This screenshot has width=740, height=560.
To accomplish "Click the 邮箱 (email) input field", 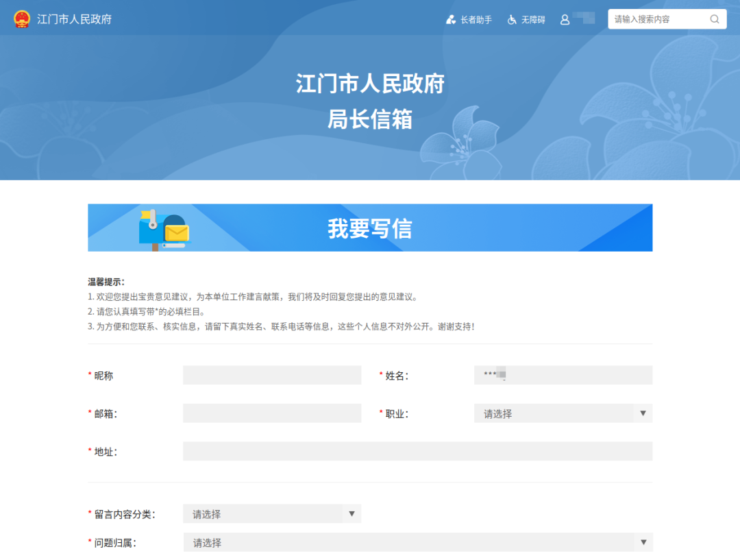I will tap(271, 413).
